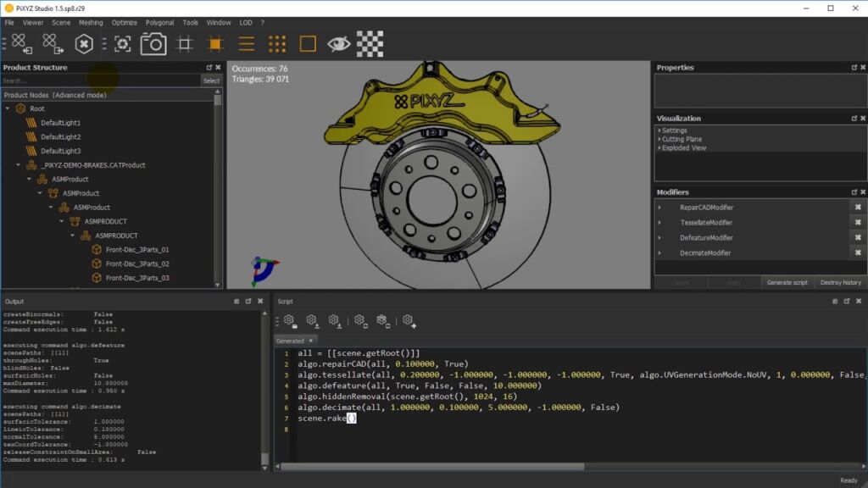Viewport: 868px width, 488px height.
Task: Expand the RepairCADModifier entry
Action: tap(659, 208)
